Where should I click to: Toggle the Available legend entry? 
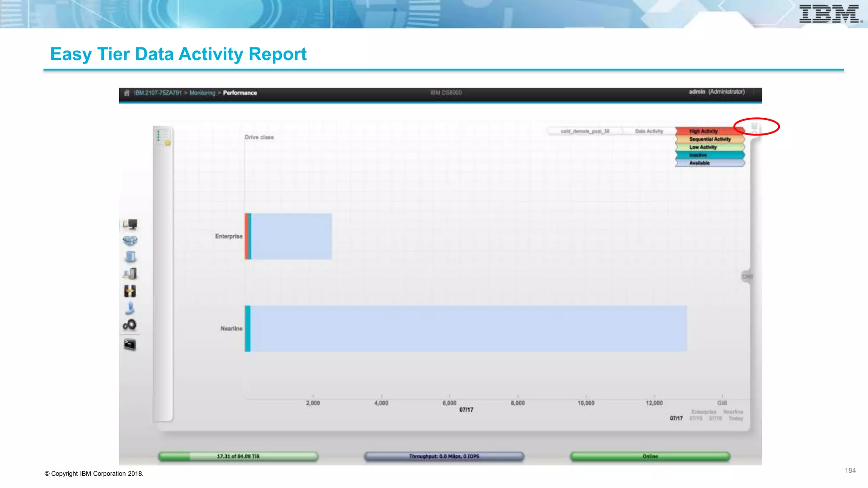(710, 163)
